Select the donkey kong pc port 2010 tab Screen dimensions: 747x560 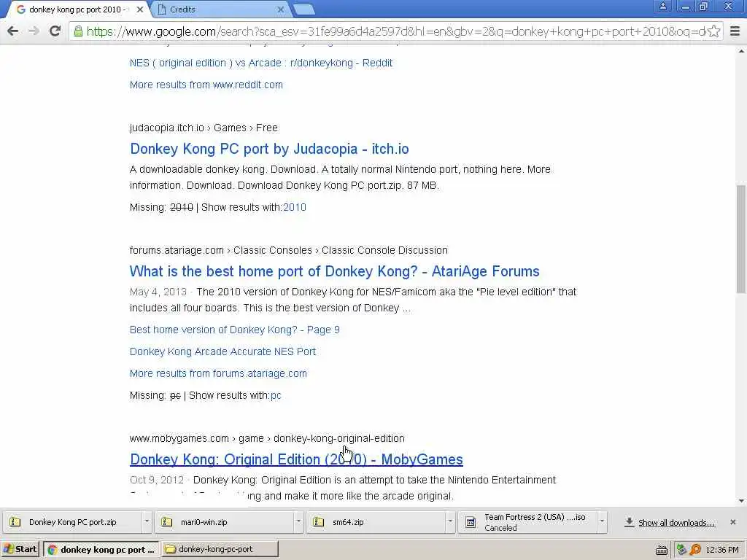point(77,9)
